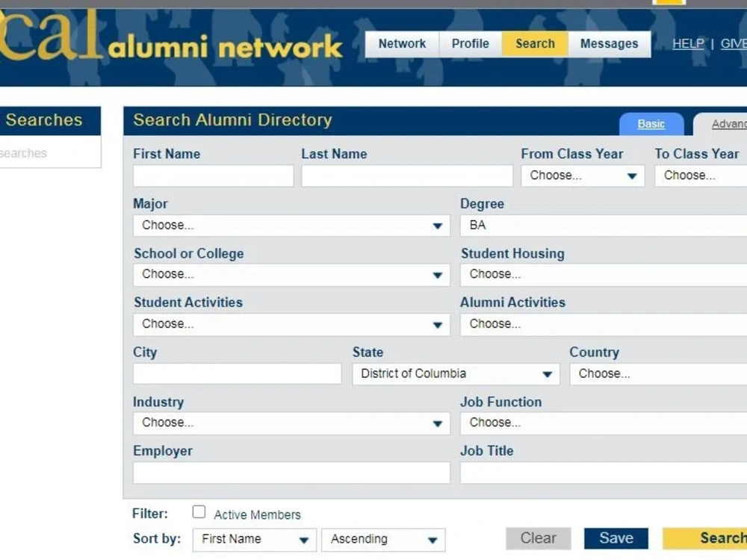Focus the Last Name input field
The height and width of the screenshot is (560, 747).
coord(407,175)
